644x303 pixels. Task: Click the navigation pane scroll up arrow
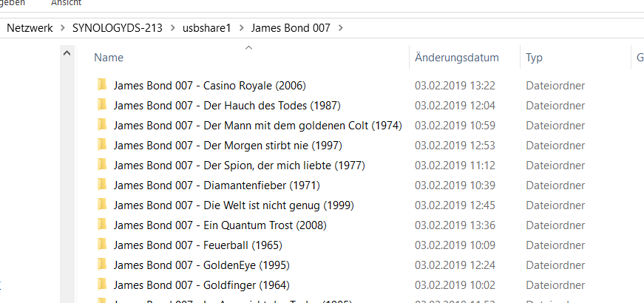(67, 53)
